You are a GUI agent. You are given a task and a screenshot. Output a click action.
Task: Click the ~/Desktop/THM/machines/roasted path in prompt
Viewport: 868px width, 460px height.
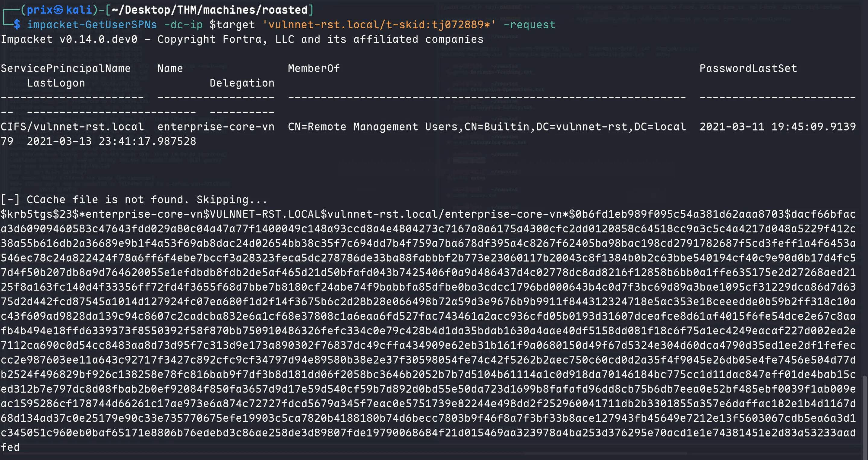(210, 10)
